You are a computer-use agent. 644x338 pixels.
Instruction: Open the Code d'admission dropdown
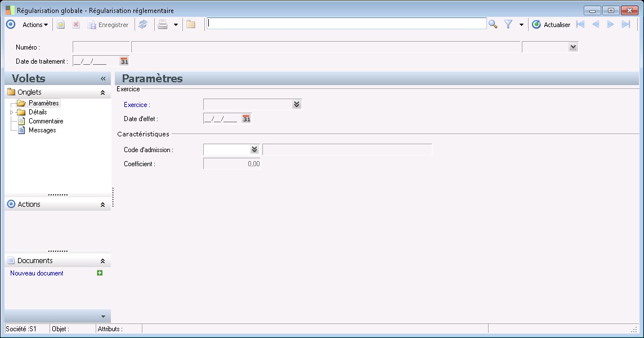[254, 150]
